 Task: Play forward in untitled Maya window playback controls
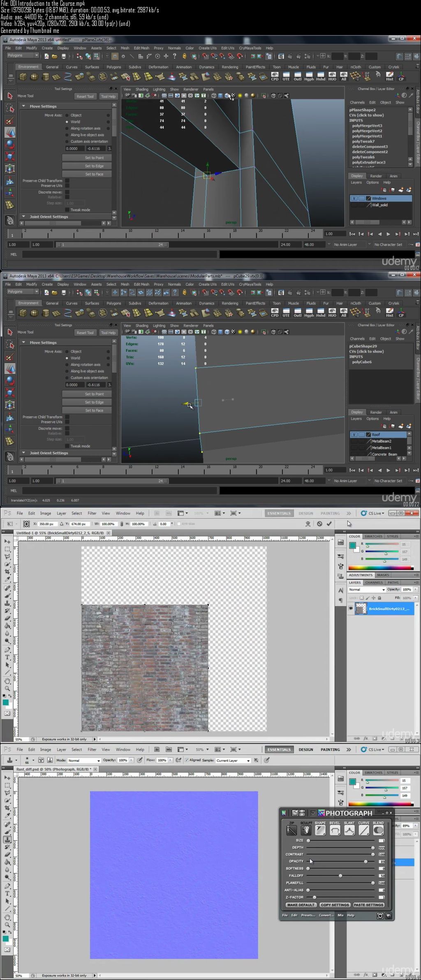pyautogui.click(x=388, y=234)
